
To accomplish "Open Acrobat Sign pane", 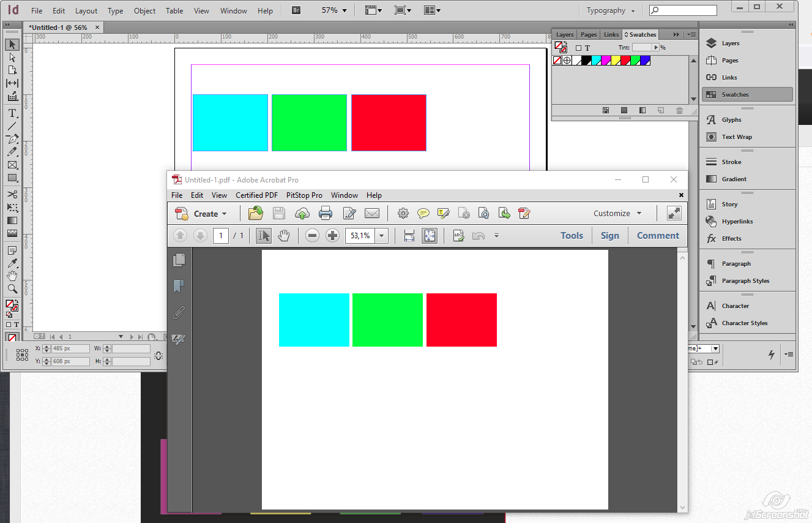I will click(x=610, y=236).
